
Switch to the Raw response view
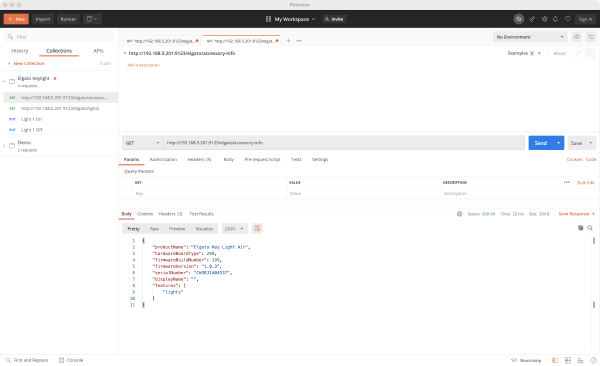pyautogui.click(x=154, y=229)
